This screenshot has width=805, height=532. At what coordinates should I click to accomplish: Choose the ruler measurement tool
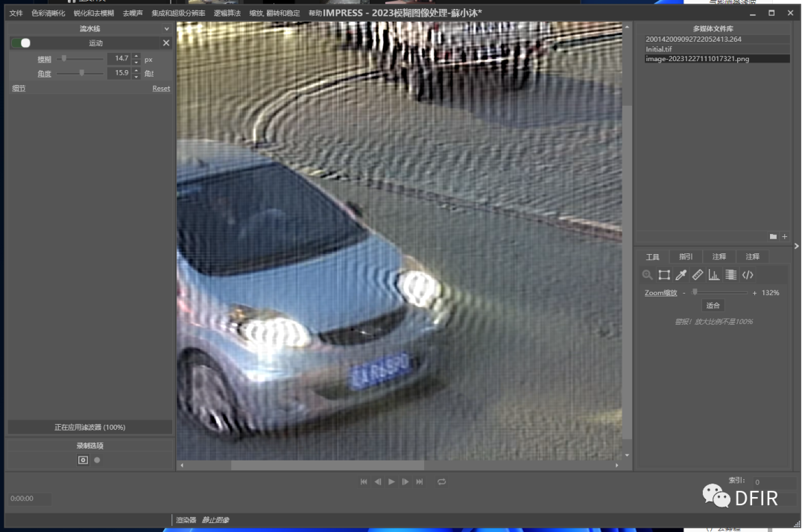pos(697,275)
